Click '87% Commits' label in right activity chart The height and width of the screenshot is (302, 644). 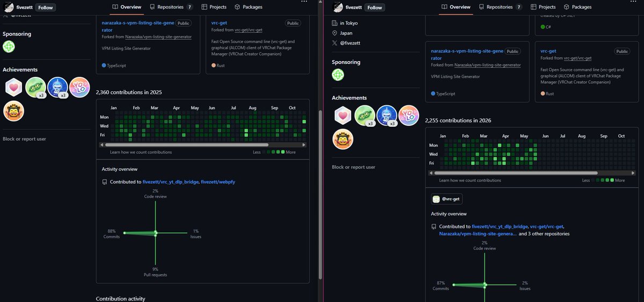(441, 286)
